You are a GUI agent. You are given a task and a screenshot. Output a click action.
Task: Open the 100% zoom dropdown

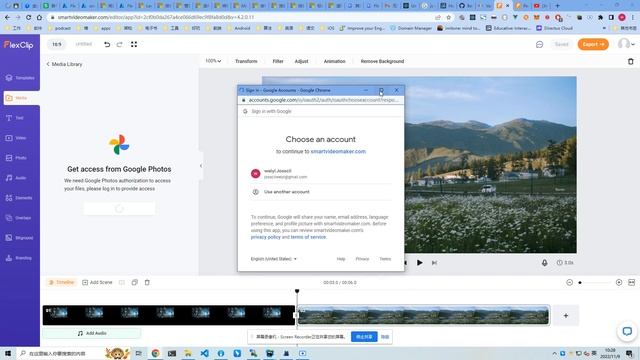pyautogui.click(x=213, y=61)
